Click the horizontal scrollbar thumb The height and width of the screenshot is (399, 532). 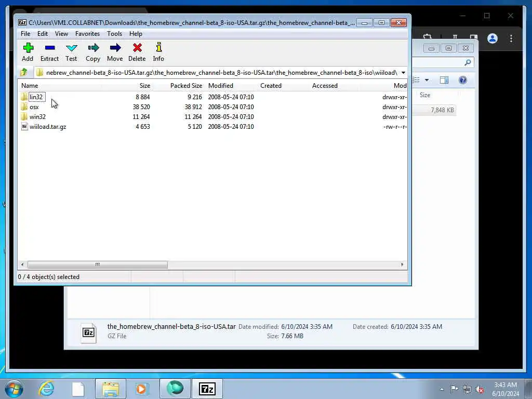pos(97,264)
